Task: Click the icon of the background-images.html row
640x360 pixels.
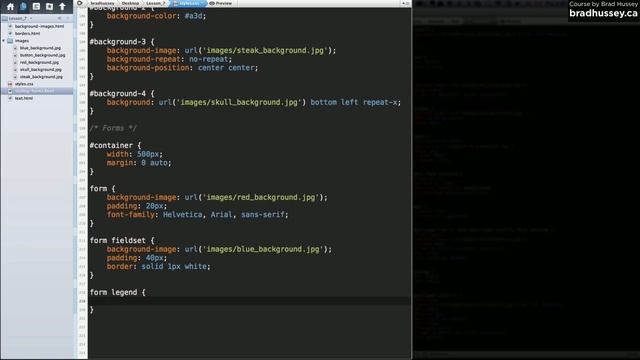Action: coord(10,26)
